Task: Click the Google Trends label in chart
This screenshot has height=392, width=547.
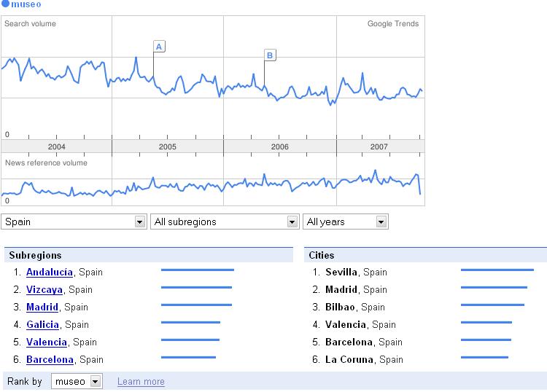Action: tap(393, 24)
